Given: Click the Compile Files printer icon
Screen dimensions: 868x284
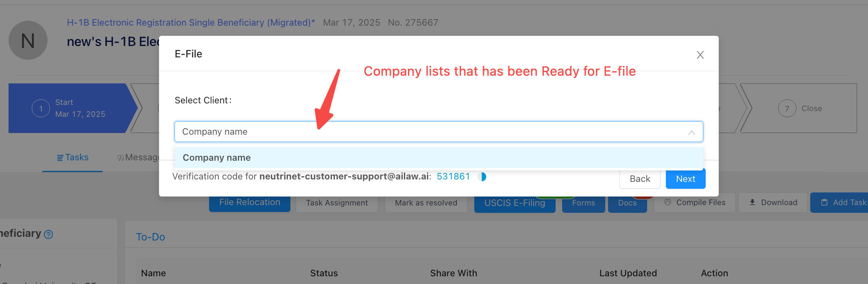Looking at the screenshot, I should tap(667, 202).
